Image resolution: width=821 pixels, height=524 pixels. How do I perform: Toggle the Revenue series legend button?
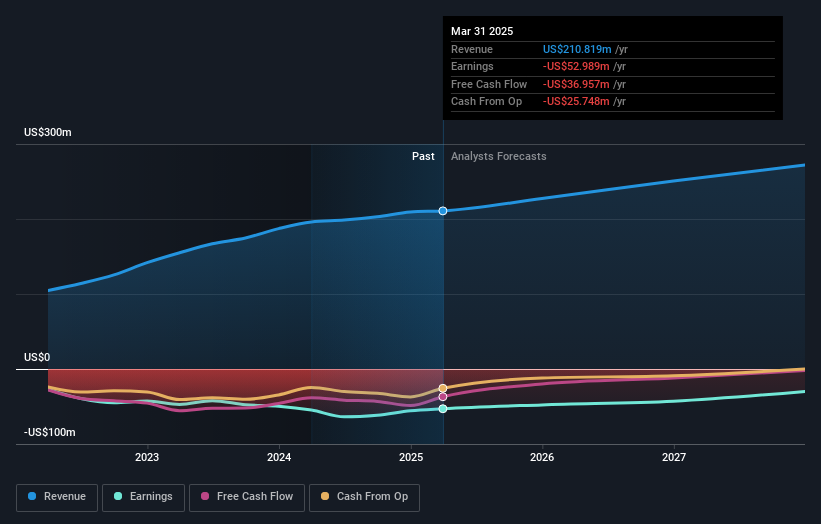click(57, 497)
